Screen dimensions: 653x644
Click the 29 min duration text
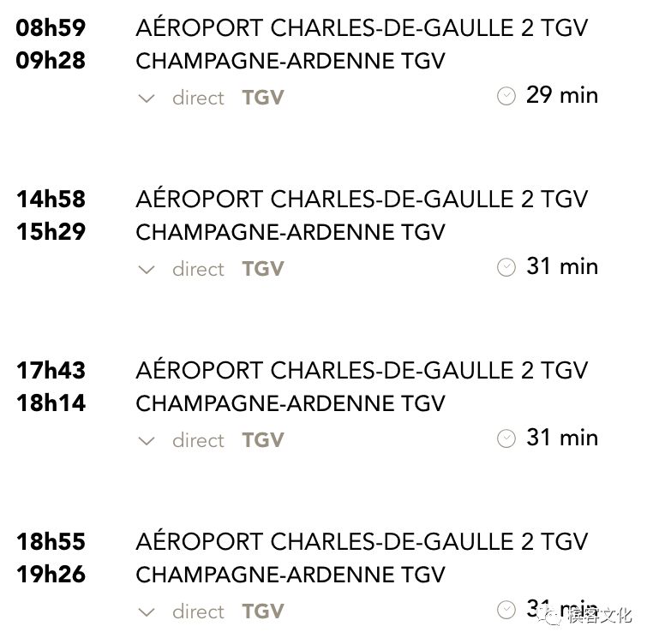click(x=562, y=95)
